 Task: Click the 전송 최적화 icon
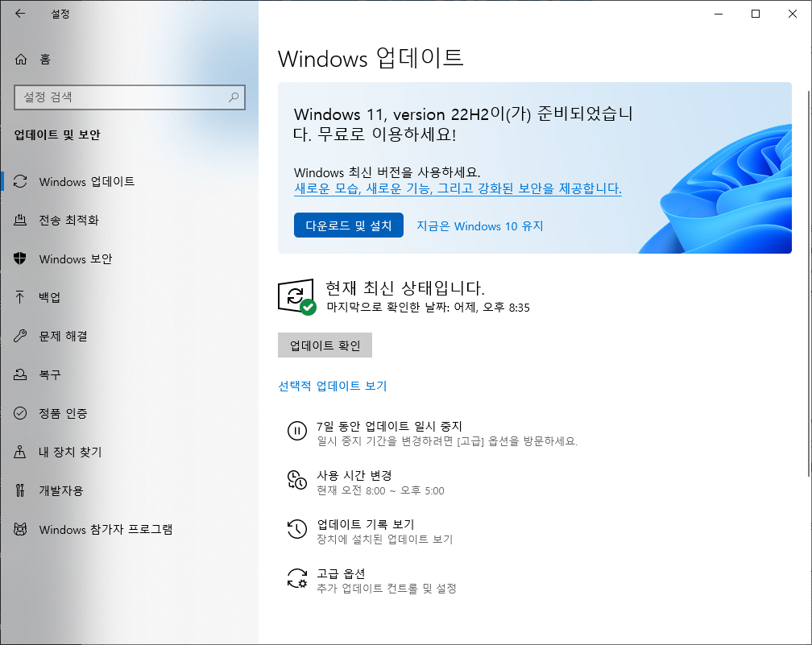point(20,220)
